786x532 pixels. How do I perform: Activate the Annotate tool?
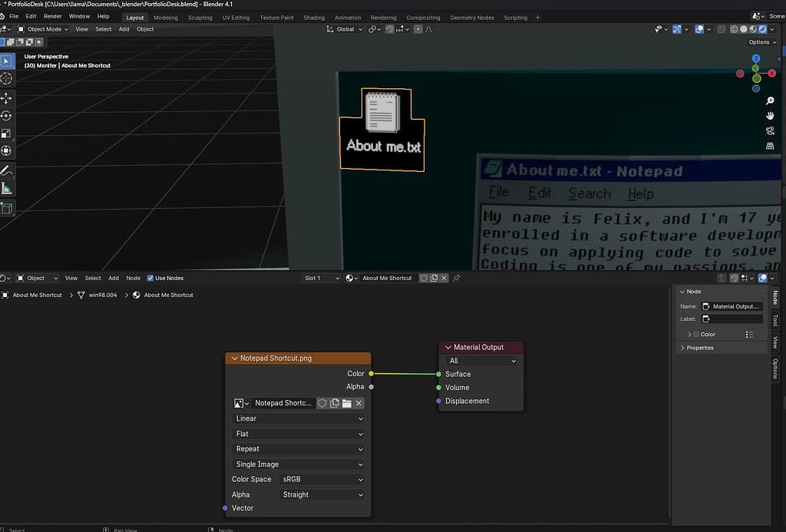coord(6,170)
